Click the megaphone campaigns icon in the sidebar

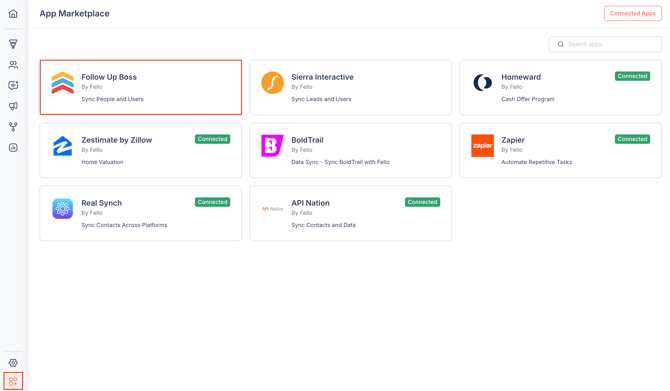point(13,106)
